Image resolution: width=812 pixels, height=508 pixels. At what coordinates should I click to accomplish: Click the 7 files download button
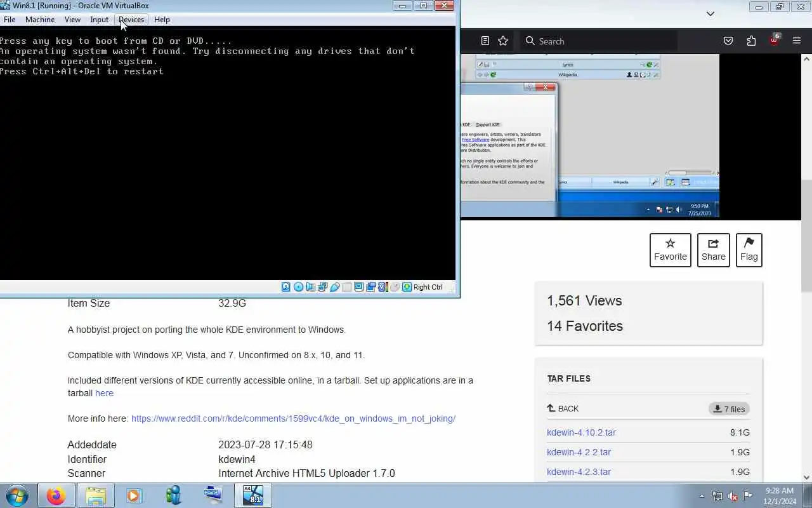pos(729,409)
